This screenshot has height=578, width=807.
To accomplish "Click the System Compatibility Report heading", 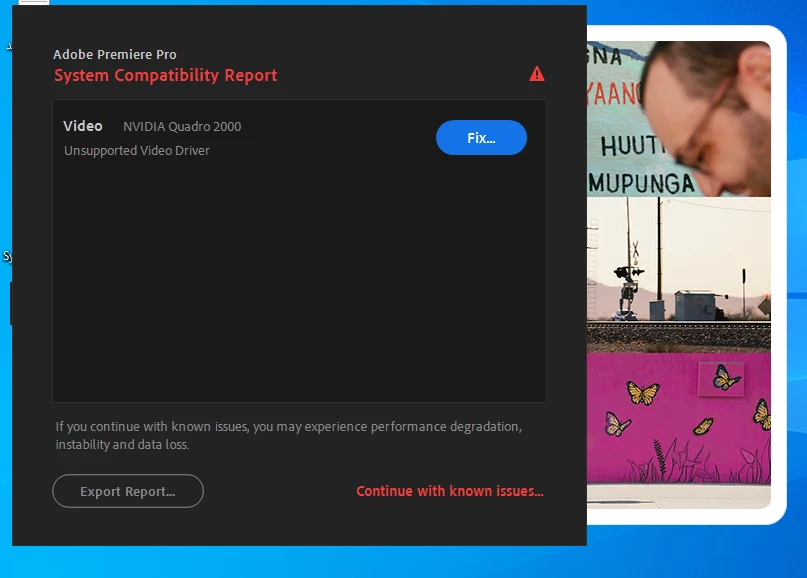I will tap(166, 75).
